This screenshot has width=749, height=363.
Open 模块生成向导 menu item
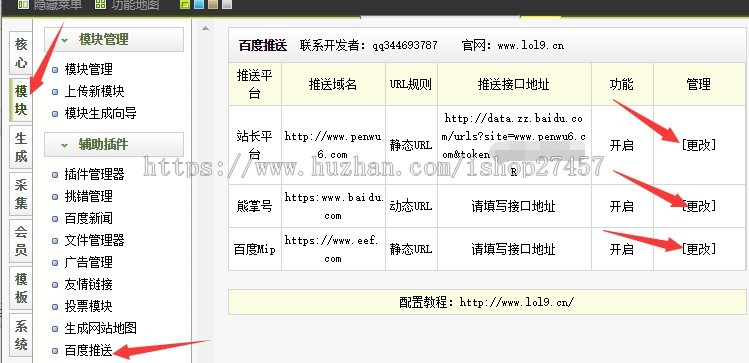pyautogui.click(x=100, y=113)
